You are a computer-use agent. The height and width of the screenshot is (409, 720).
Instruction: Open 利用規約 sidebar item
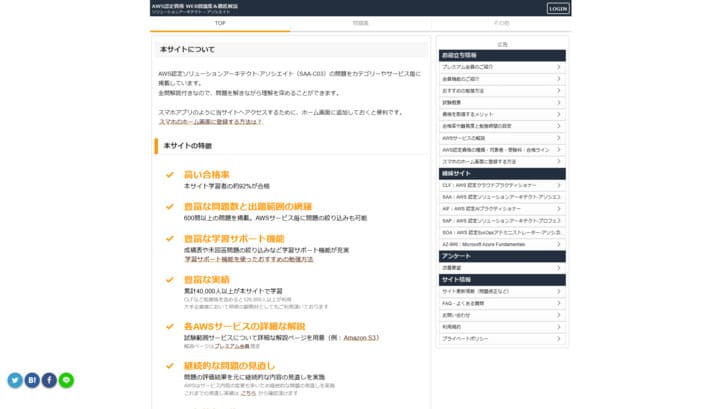502,327
